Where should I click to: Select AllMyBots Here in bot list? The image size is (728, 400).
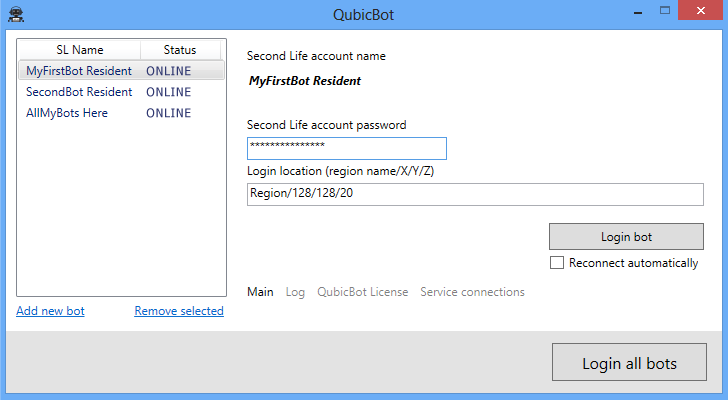click(67, 113)
